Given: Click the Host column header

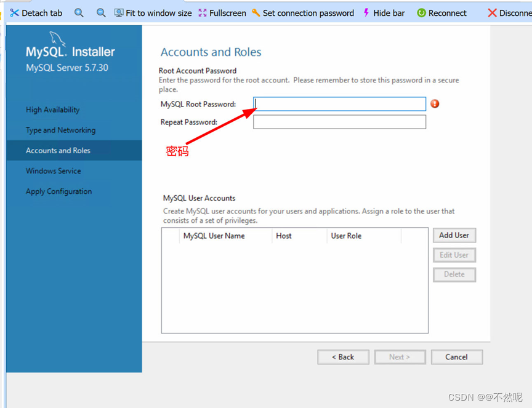Looking at the screenshot, I should click(x=300, y=236).
